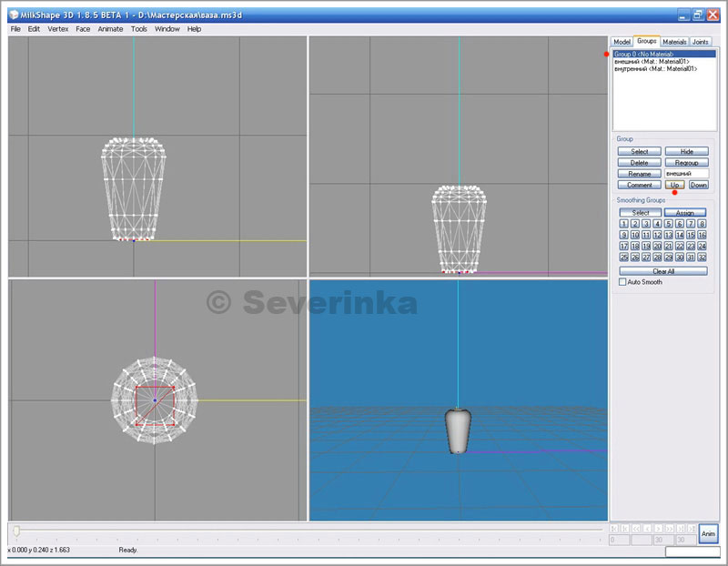Switch to the Materials tab
Image resolution: width=728 pixels, height=566 pixels.
(674, 42)
